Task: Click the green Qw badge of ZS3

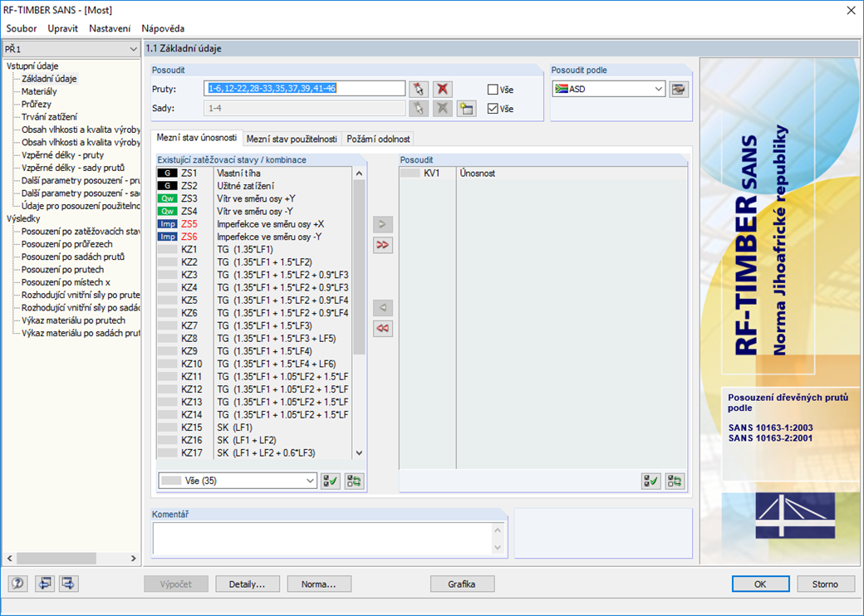Action: 168,198
